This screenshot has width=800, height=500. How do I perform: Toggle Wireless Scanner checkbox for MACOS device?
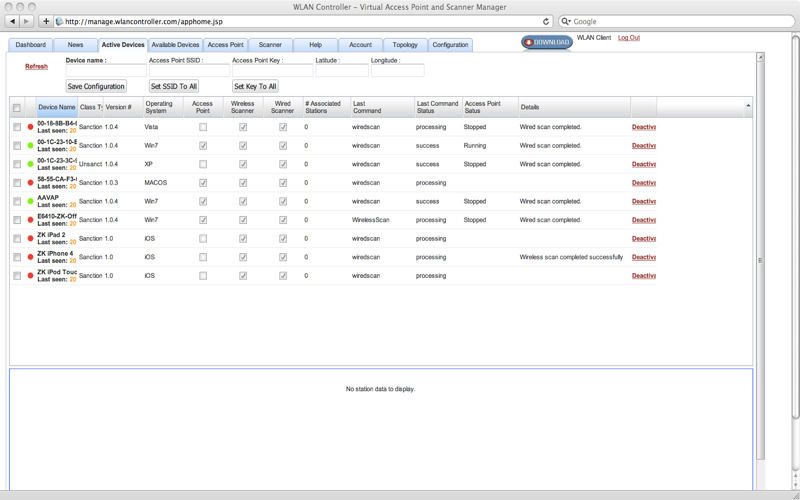243,183
